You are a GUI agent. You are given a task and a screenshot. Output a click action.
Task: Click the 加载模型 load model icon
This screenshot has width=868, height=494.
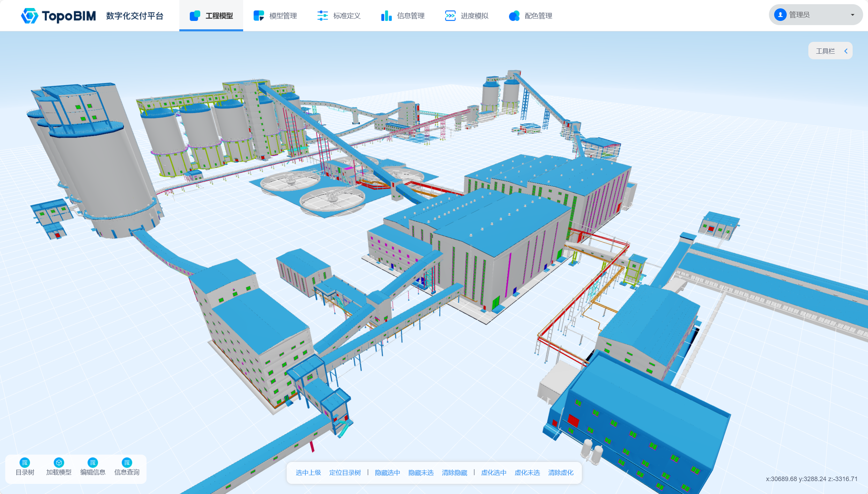[x=59, y=463]
